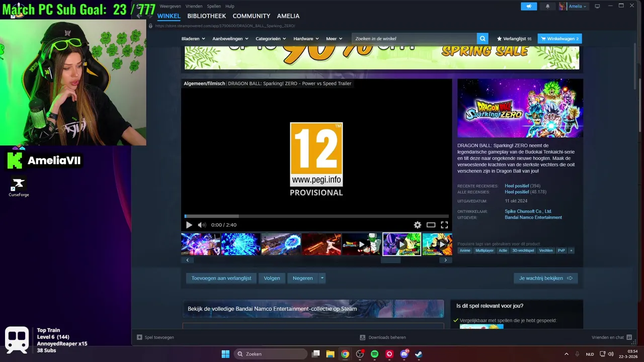Click the Steam announcements megaphone icon
This screenshot has height=362, width=644.
[x=529, y=6]
